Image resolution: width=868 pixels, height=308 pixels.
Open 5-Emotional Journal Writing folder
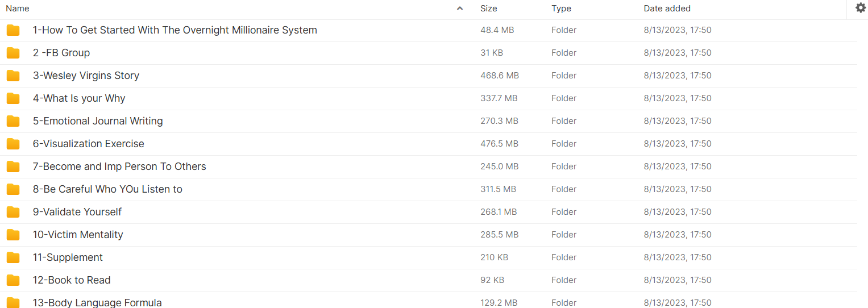tap(98, 121)
